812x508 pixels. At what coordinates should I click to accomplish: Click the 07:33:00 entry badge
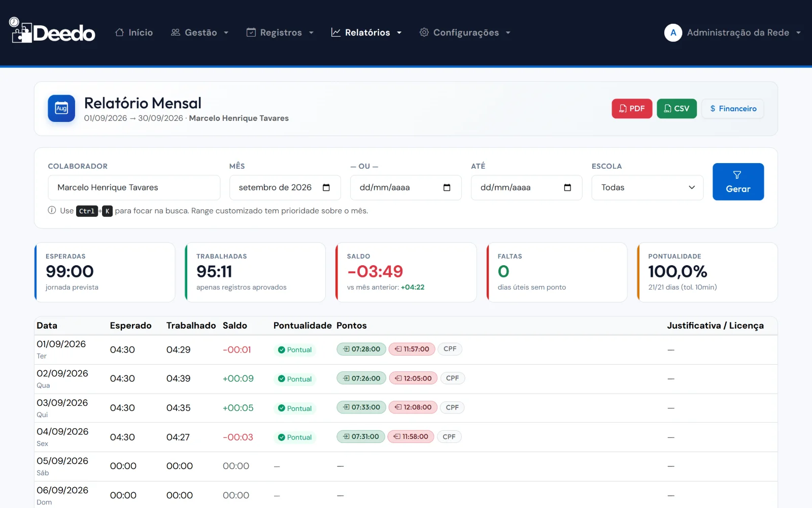(361, 407)
